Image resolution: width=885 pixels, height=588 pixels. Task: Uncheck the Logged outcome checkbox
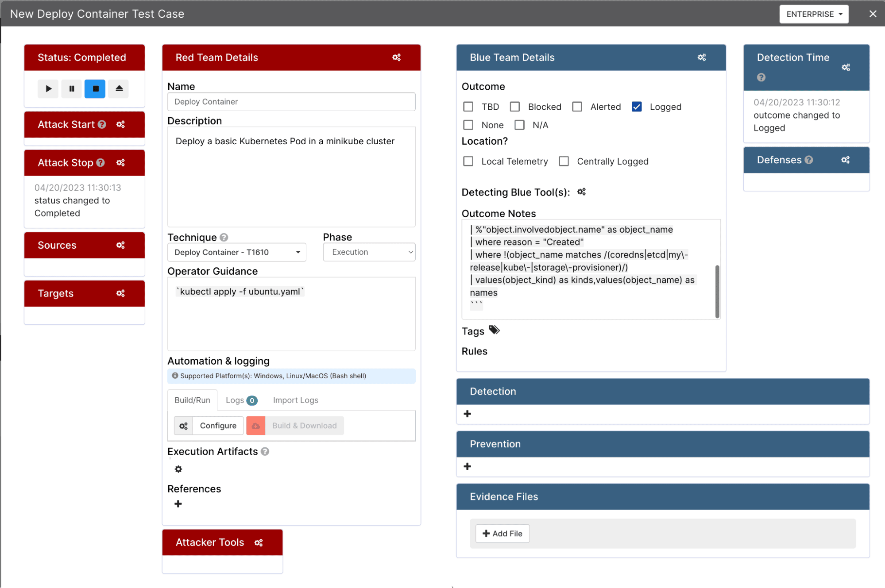637,106
